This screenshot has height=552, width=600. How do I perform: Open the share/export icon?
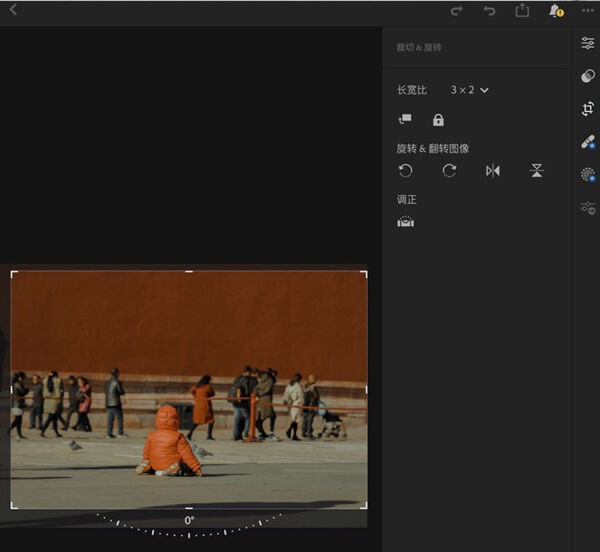tap(522, 10)
